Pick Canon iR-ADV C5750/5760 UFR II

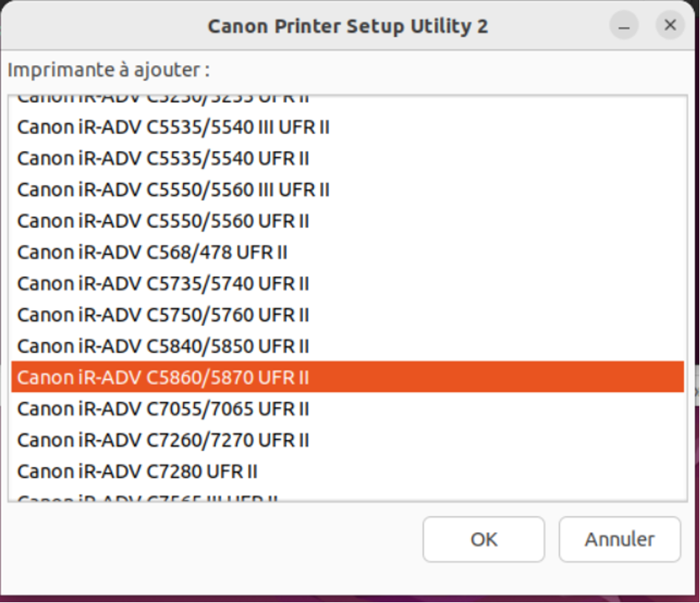[x=163, y=316]
